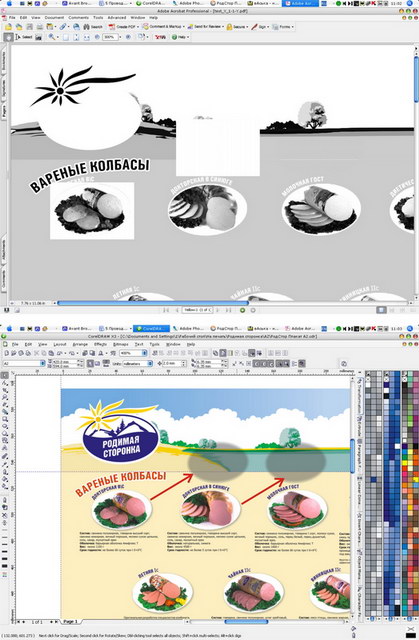Open the Send for Review dropdown
The image size is (419, 640).
point(206,27)
